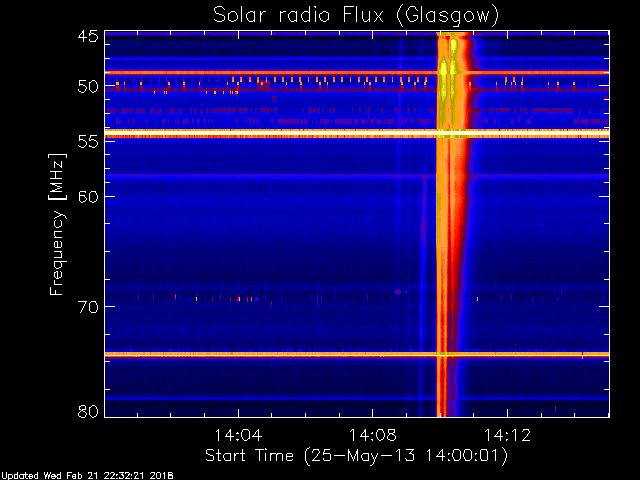The image size is (640, 480).
Task: Select the 55 frequency axis label
Action: coord(88,142)
